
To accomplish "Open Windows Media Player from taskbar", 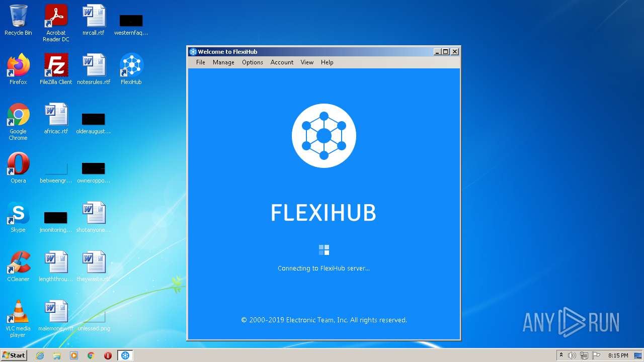I will pyautogui.click(x=74, y=355).
